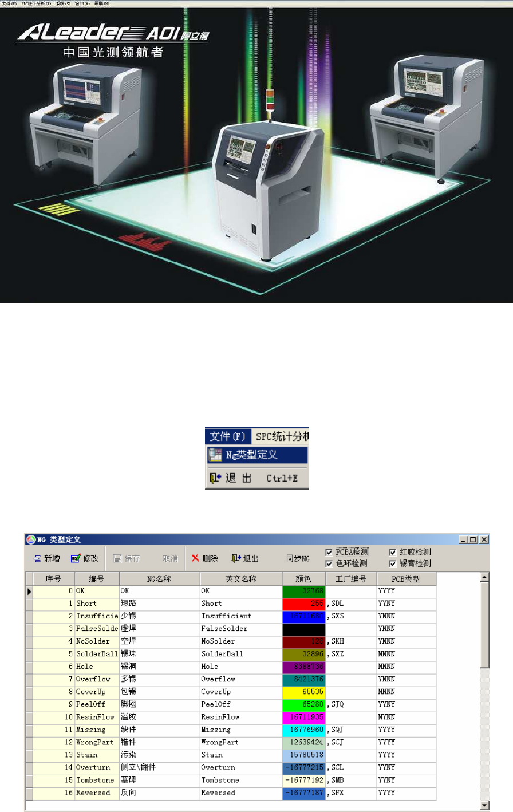Viewport: 513px width, 812px height.
Task: Select the 虚焊 NG name cell
Action: 160,629
